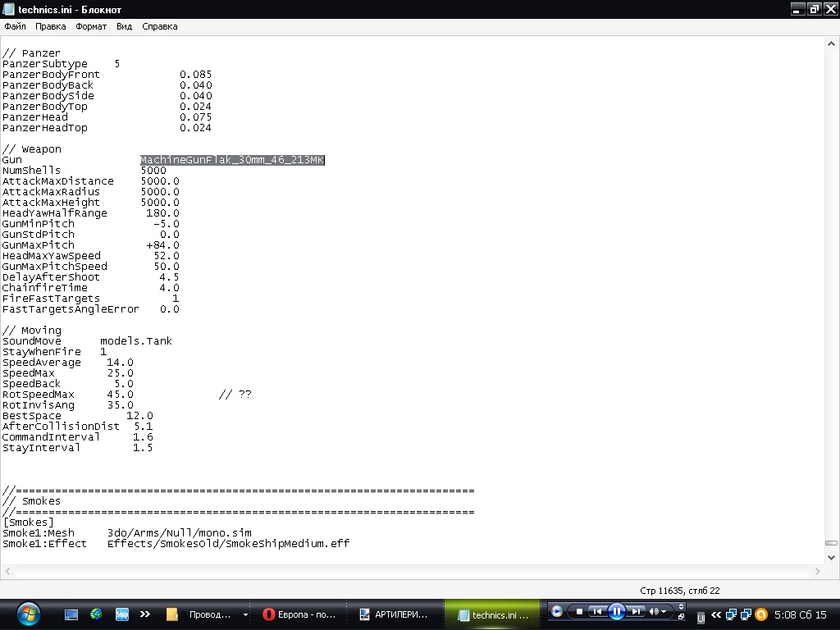Pause playback in media player toolbar
The width and height of the screenshot is (840, 630).
click(617, 611)
